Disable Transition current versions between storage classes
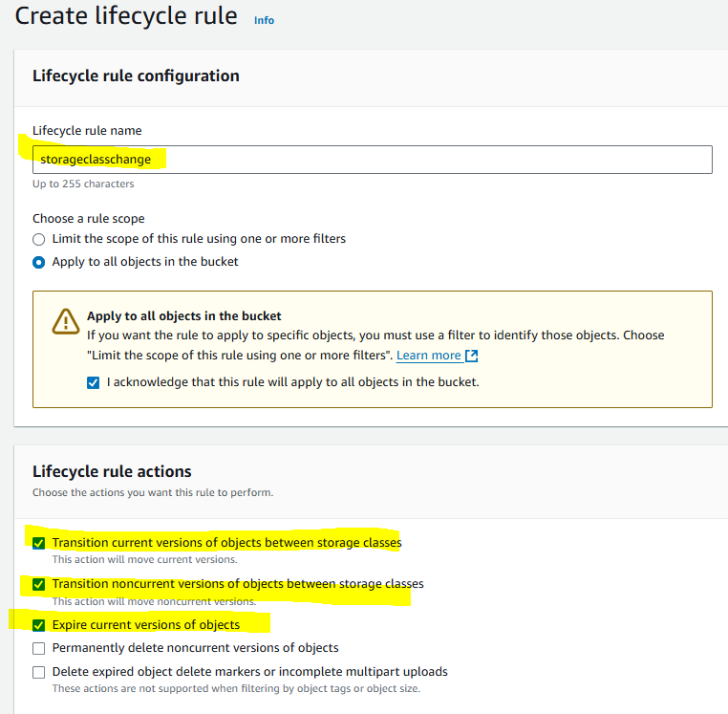728x714 pixels. pyautogui.click(x=39, y=543)
